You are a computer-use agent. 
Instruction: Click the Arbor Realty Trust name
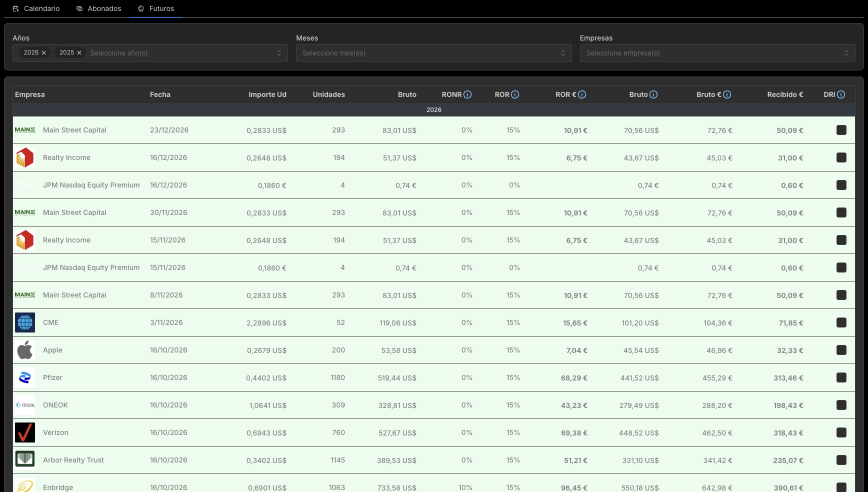[73, 460]
